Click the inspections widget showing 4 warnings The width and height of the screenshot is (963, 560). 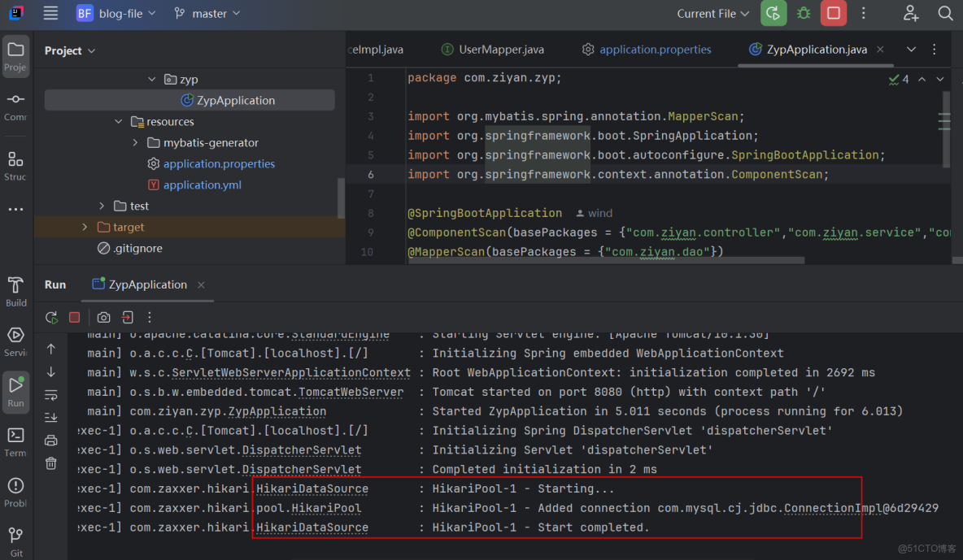[900, 77]
